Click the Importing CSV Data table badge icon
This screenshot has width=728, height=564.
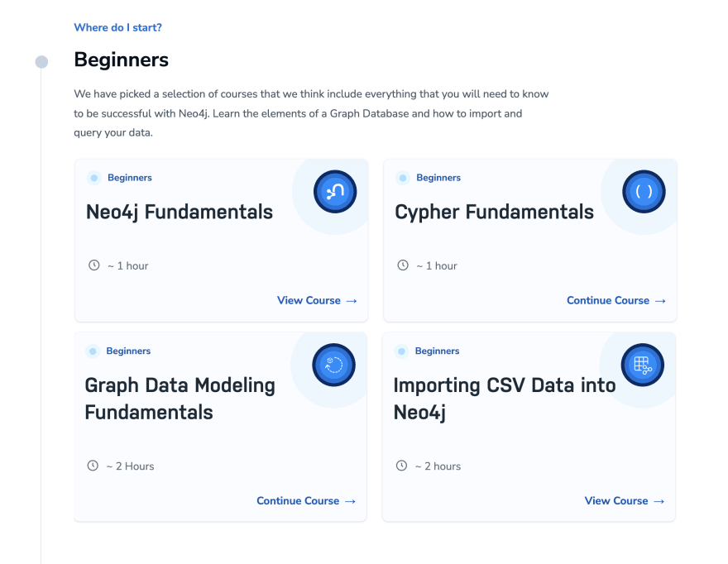642,365
